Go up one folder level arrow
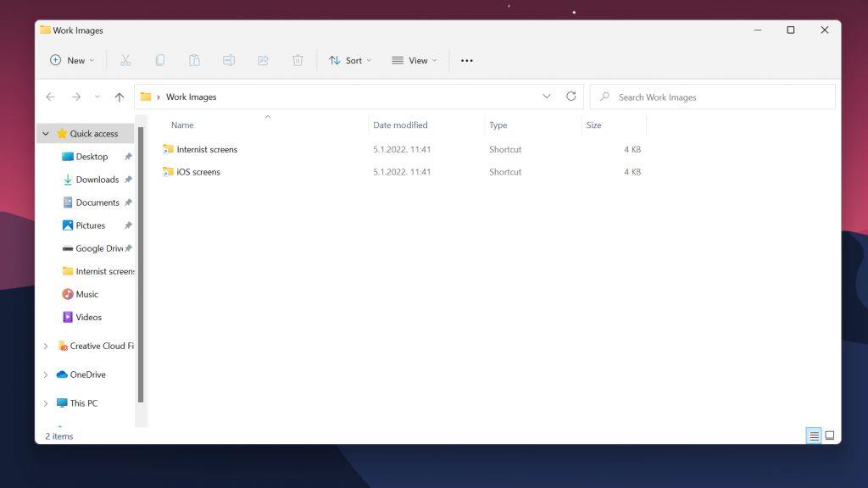Screen dimensions: 868x488 click(x=119, y=97)
